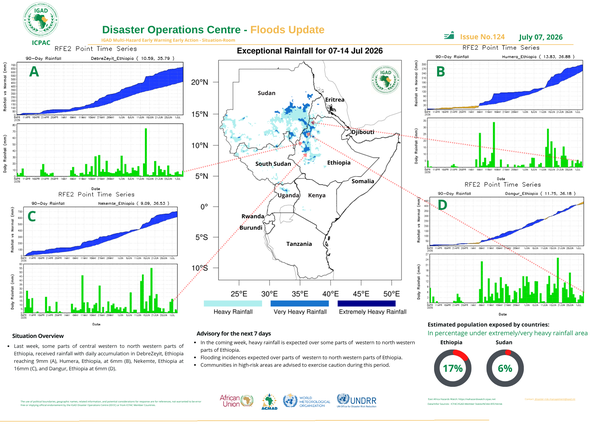Click the "Issue No.124" label
600x424 pixels.
click(x=482, y=37)
